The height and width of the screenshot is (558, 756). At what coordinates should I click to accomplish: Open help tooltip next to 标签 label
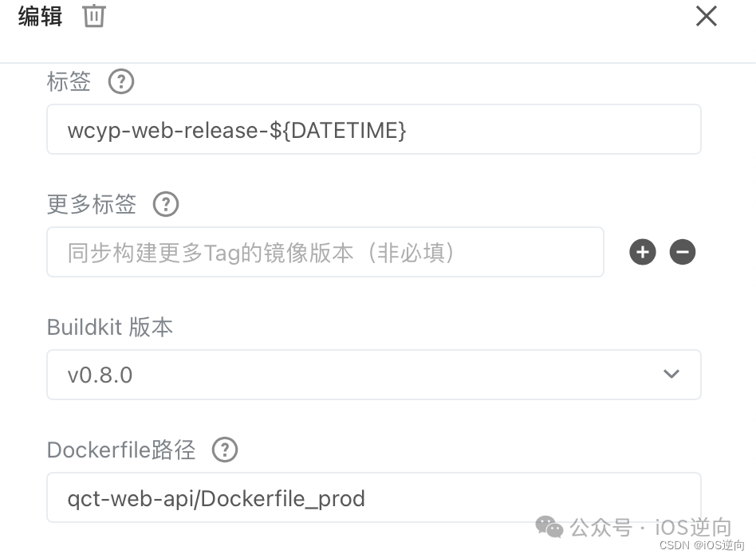coord(121,81)
